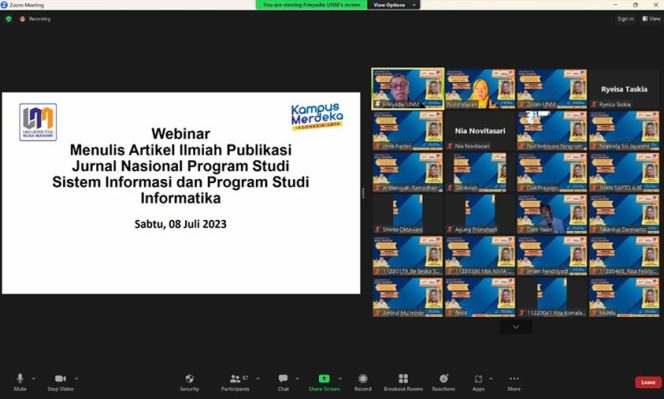The height and width of the screenshot is (399, 664).
Task: Select the Zoom UNM participant tile
Action: tap(552, 89)
